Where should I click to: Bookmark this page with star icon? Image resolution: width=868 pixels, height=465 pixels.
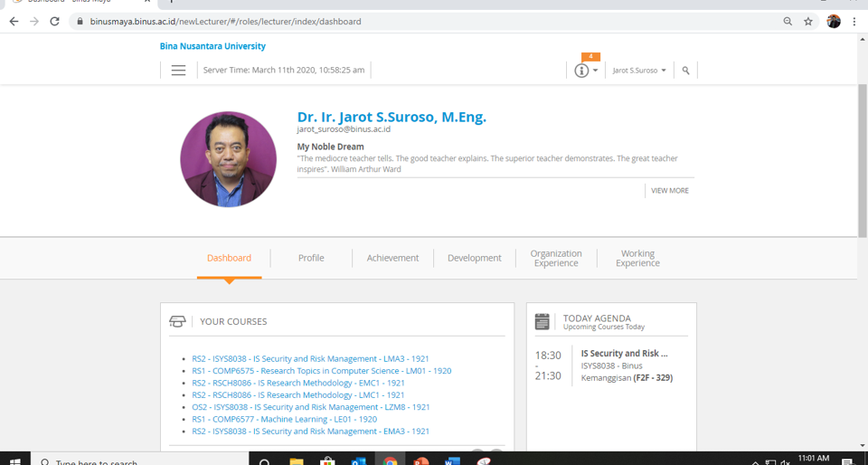point(808,22)
